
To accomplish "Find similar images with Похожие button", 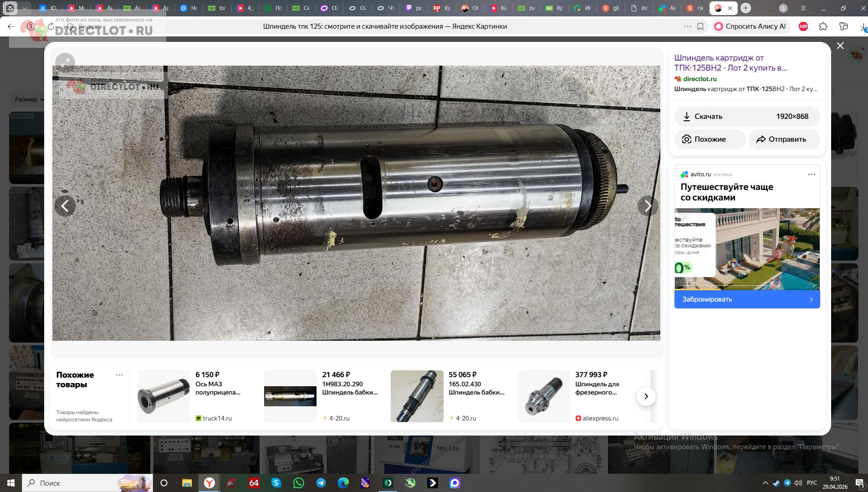I will point(710,139).
